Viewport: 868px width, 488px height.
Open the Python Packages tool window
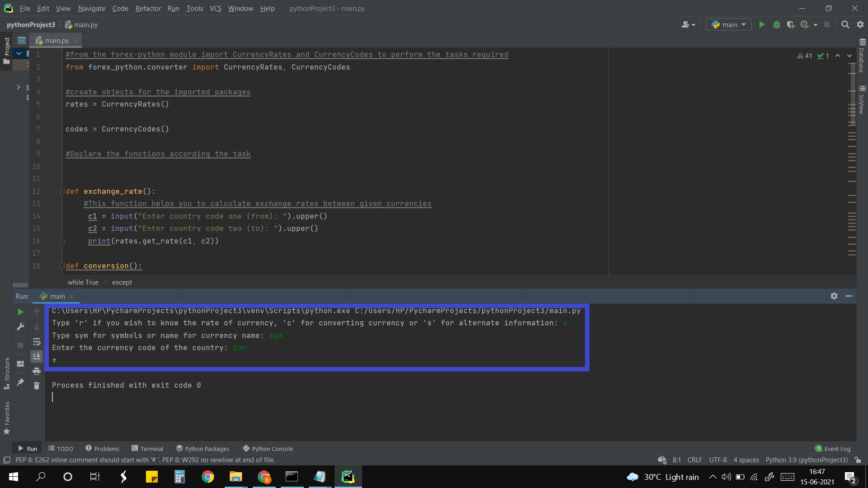click(x=203, y=449)
